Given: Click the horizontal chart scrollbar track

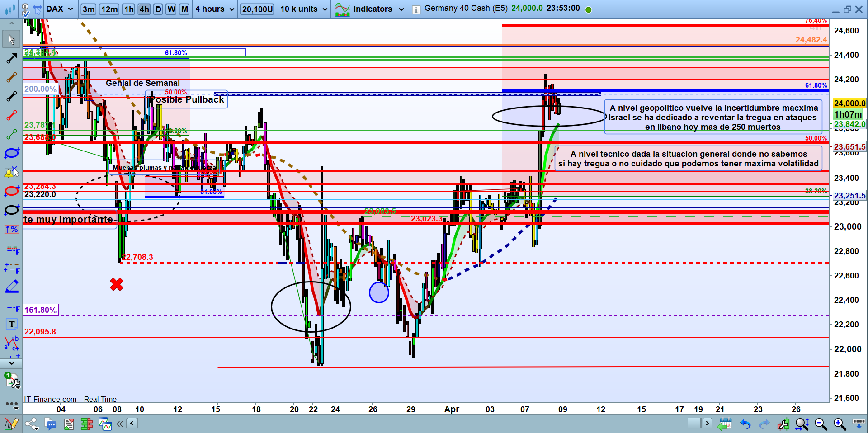Looking at the screenshot, I should click(407, 423).
